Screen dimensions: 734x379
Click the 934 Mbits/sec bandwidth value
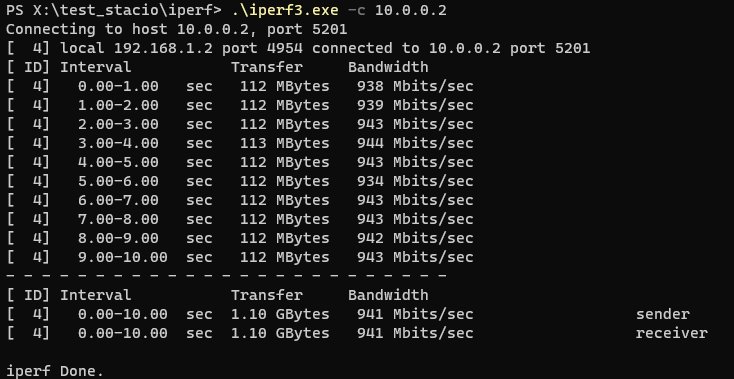pyautogui.click(x=415, y=181)
